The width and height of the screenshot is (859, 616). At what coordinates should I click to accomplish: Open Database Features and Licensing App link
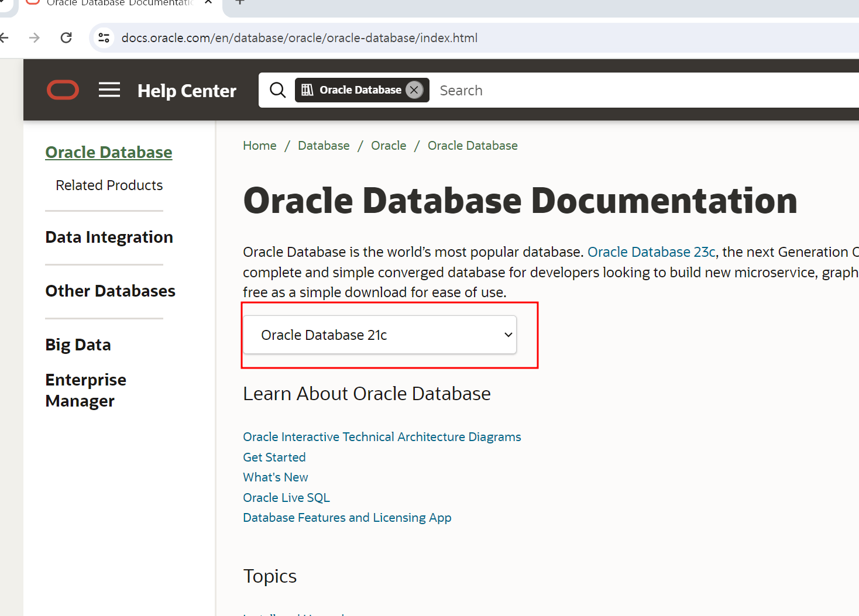[348, 518]
